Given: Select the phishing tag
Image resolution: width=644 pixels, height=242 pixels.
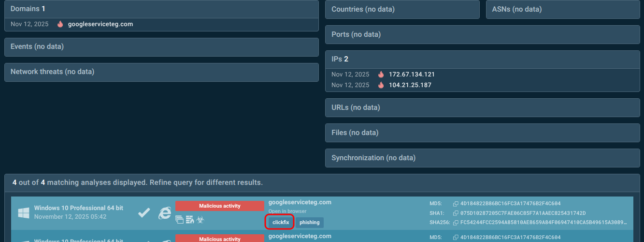Looking at the screenshot, I should pos(310,223).
